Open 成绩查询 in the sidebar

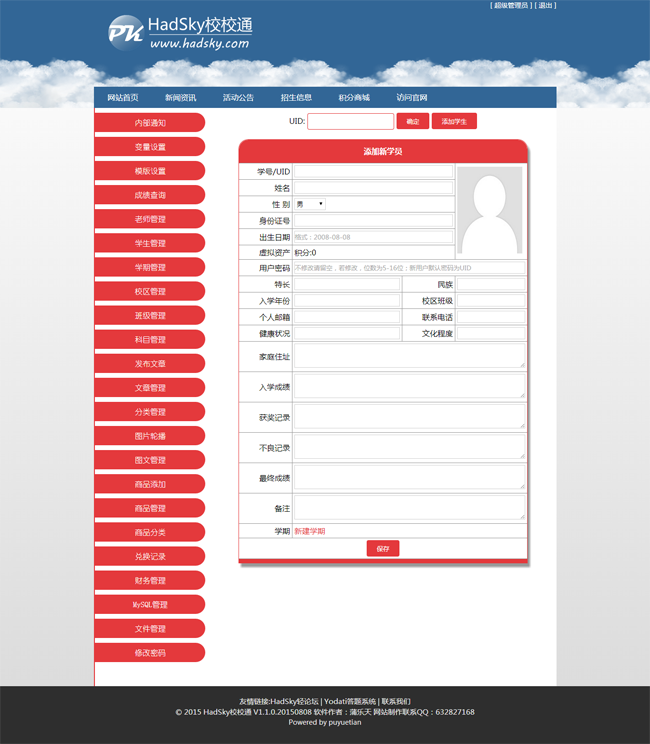(x=150, y=195)
